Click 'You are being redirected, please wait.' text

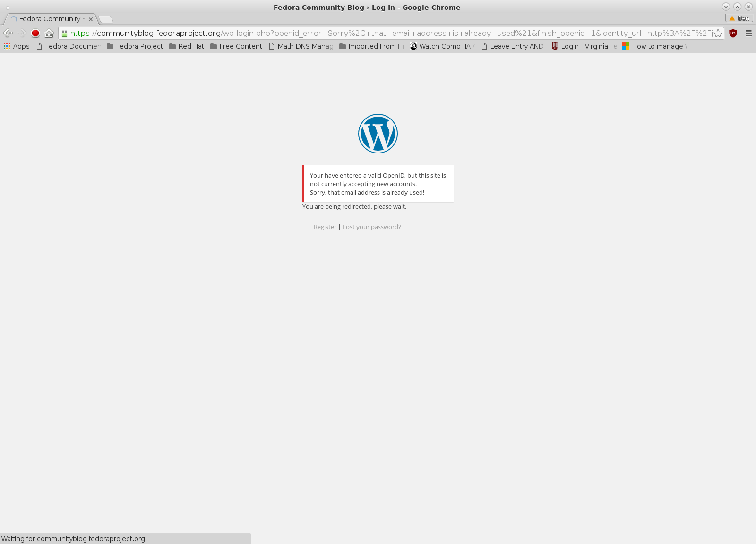point(354,207)
